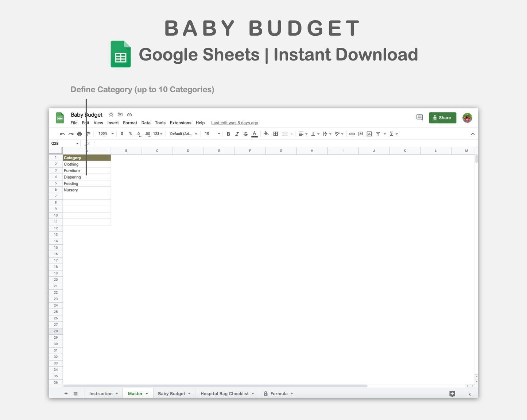Image resolution: width=527 pixels, height=420 pixels.
Task: Click the Insert chart icon
Action: [369, 133]
